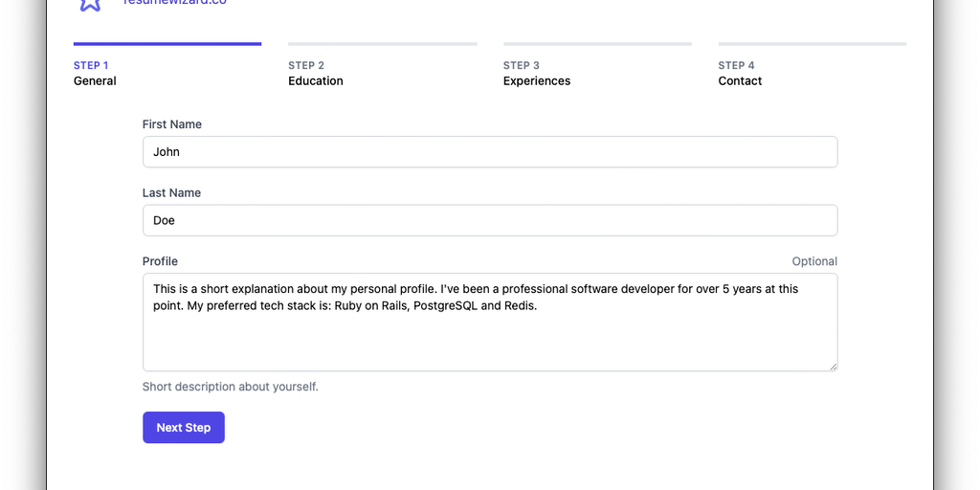980x490 pixels.
Task: Click the active Step 1 progress bar
Action: [167, 44]
